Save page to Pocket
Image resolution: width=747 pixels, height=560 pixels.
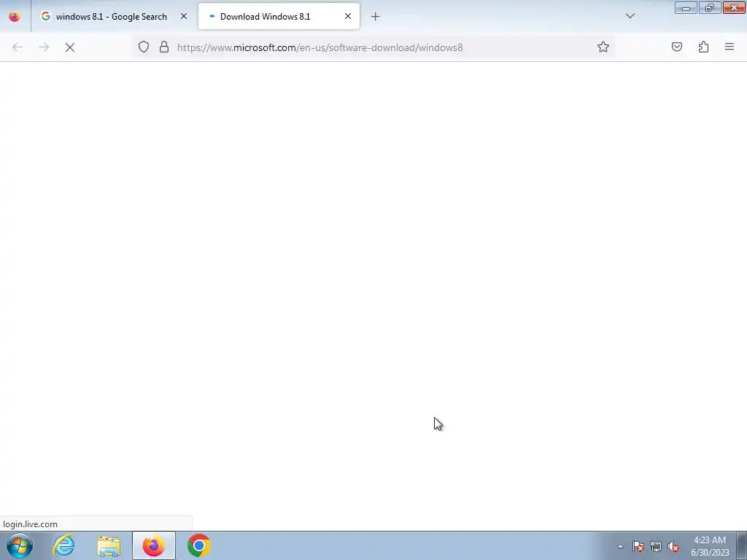[677, 47]
